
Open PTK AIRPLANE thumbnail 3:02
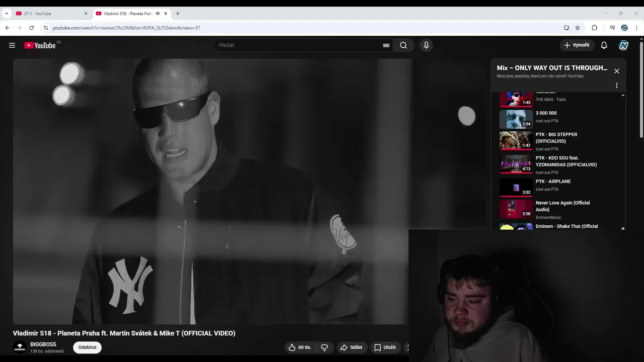coord(516,188)
